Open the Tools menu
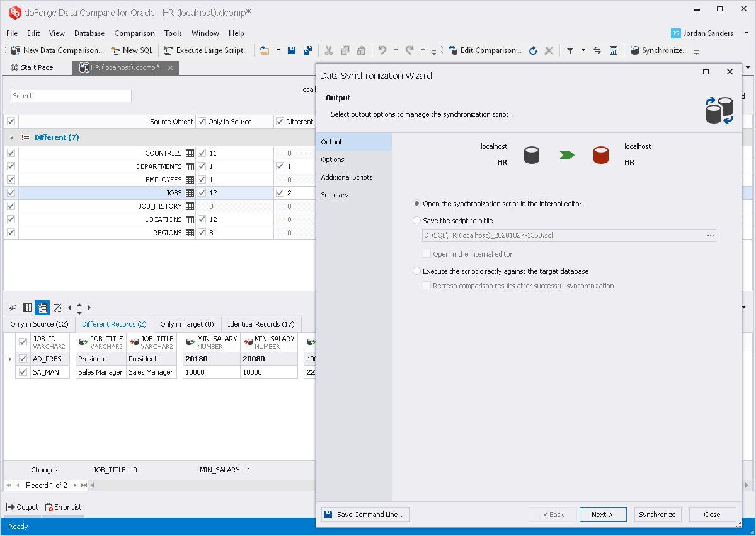The height and width of the screenshot is (536, 756). pyautogui.click(x=173, y=33)
